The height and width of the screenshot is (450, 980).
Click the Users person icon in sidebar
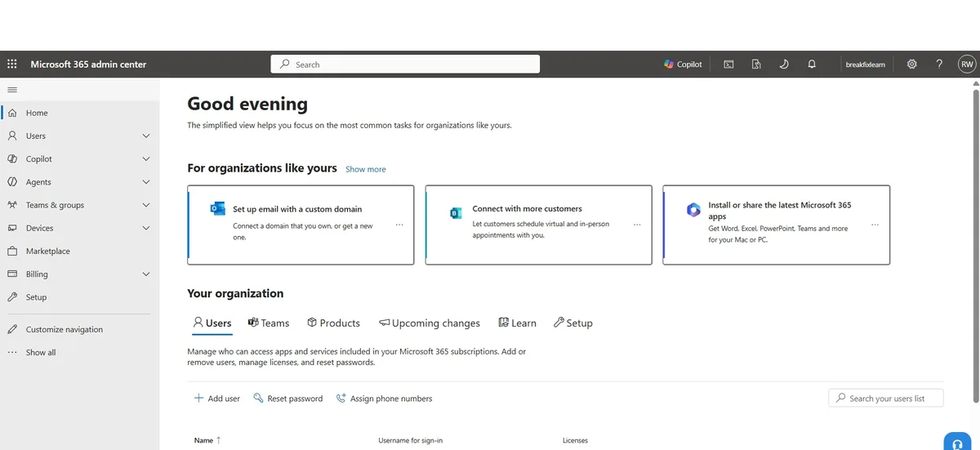point(12,136)
